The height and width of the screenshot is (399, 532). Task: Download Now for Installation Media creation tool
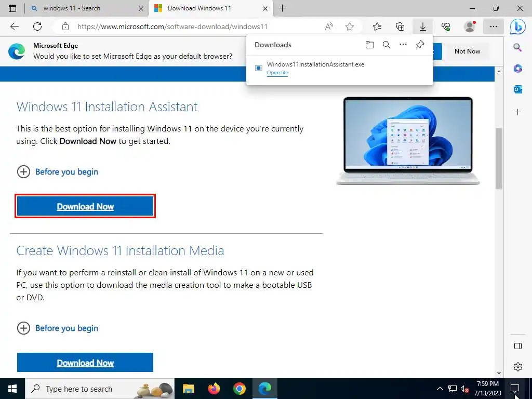[85, 363]
